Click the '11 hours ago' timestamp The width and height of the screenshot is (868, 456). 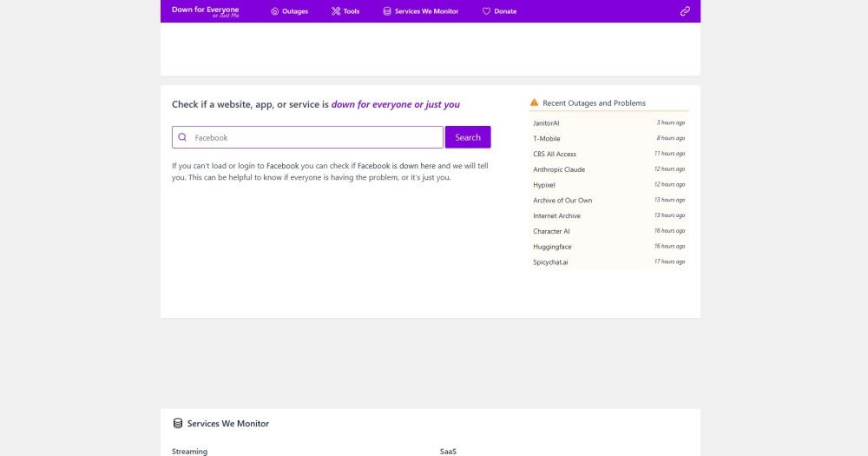pyautogui.click(x=670, y=154)
